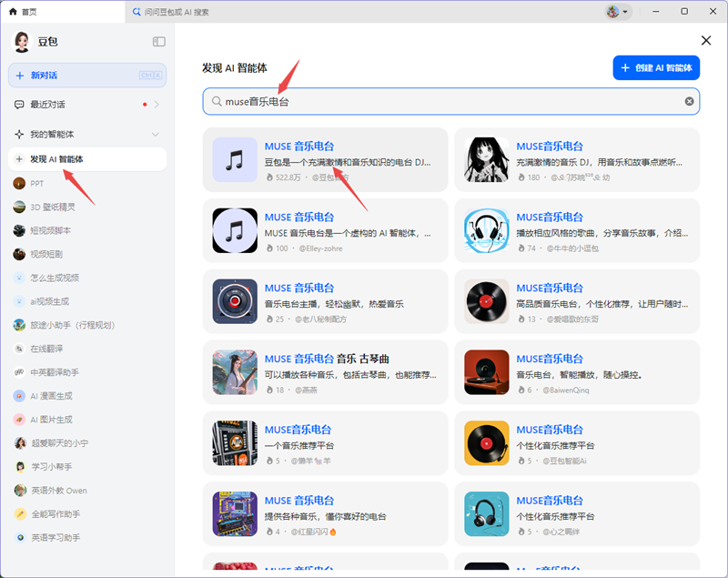Open the AI 图片生成 agent icon

(x=19, y=420)
